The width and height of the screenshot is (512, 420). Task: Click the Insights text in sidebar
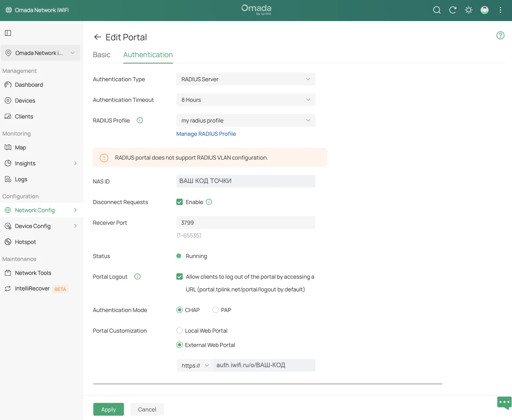[25, 163]
